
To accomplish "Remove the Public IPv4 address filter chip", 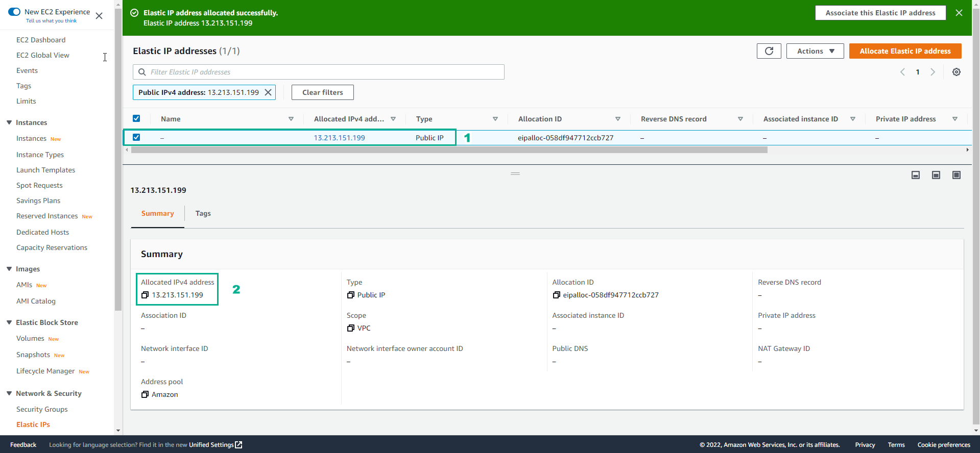I will [268, 92].
